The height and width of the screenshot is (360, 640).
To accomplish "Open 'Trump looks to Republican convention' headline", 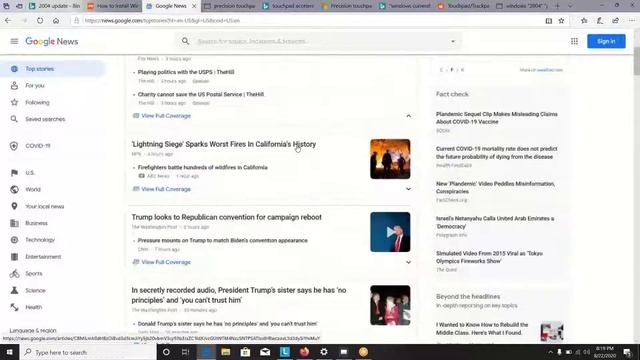I will [x=227, y=217].
